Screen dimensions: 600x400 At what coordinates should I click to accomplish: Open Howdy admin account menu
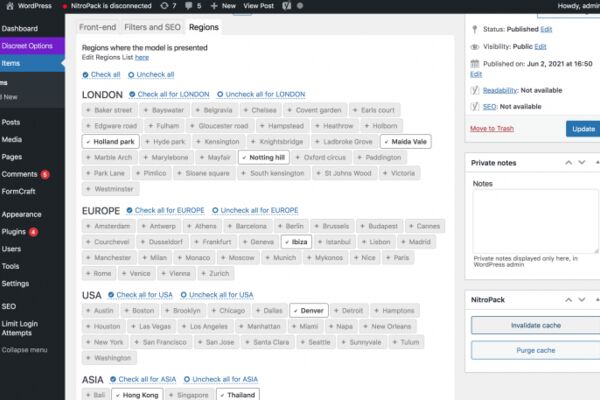tap(579, 6)
